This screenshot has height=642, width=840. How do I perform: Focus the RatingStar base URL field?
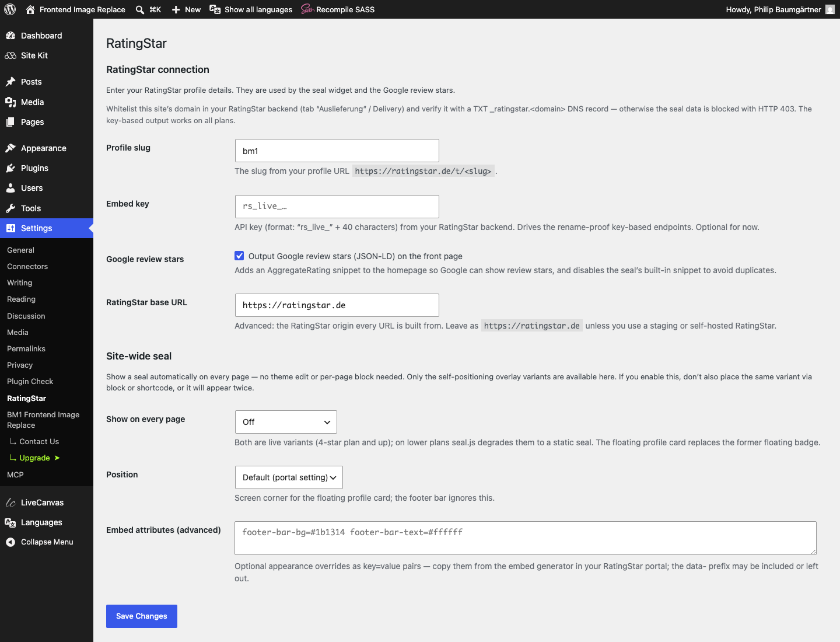point(337,305)
